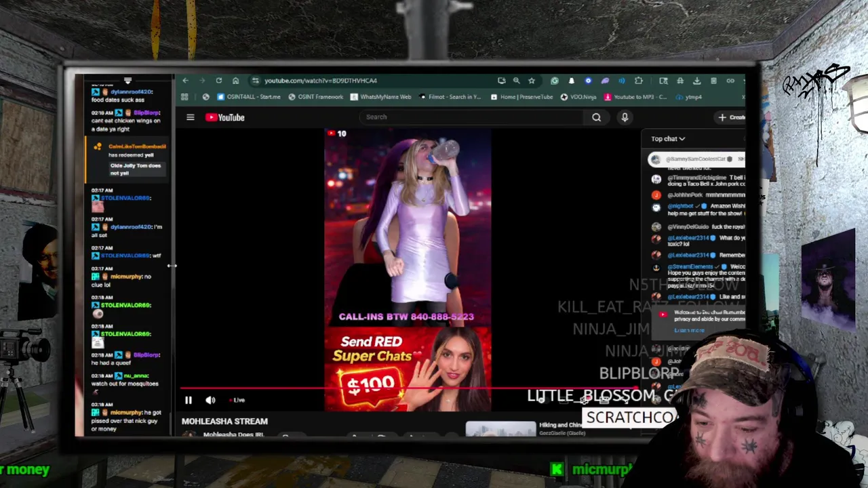Open the downloads icon in the toolbar

pos(696,81)
